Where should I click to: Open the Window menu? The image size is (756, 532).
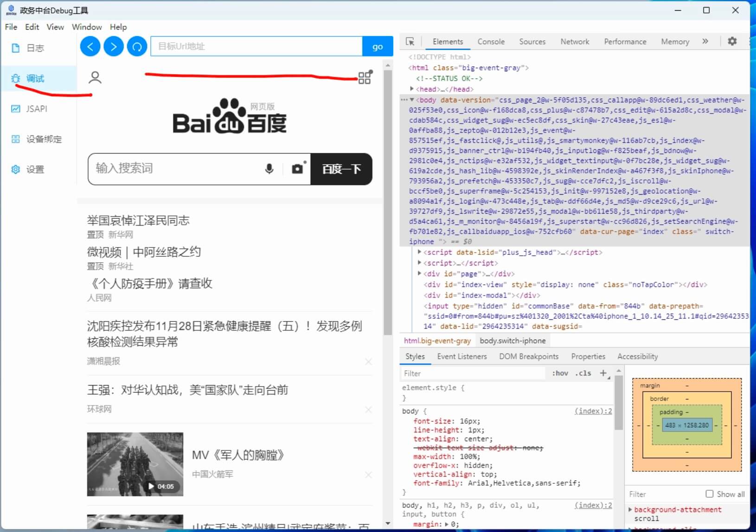point(87,27)
